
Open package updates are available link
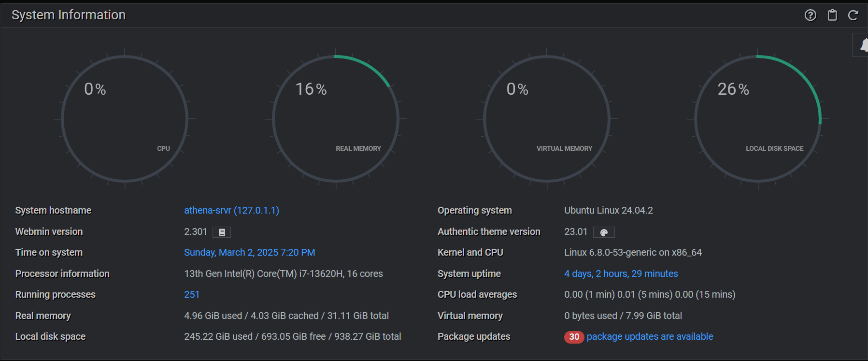(650, 336)
